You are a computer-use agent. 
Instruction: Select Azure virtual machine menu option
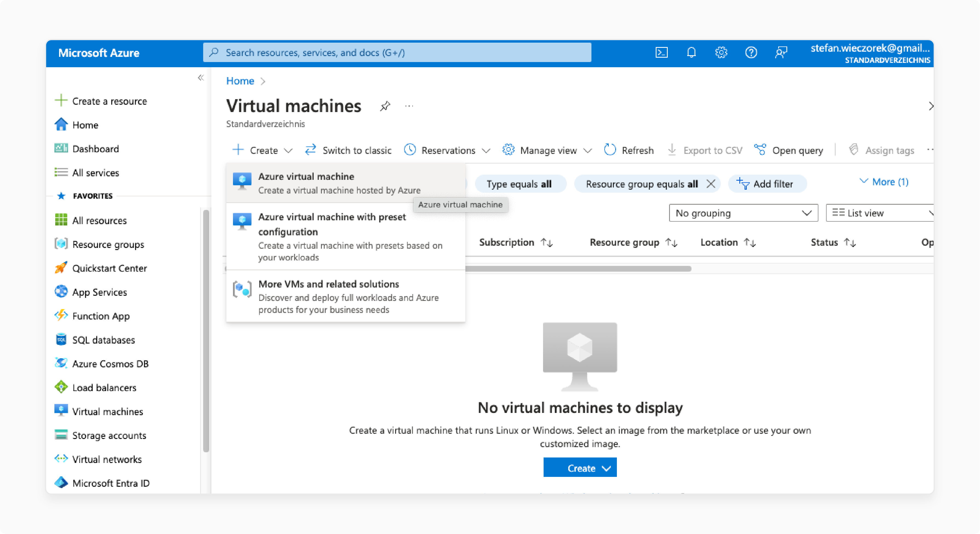(345, 183)
